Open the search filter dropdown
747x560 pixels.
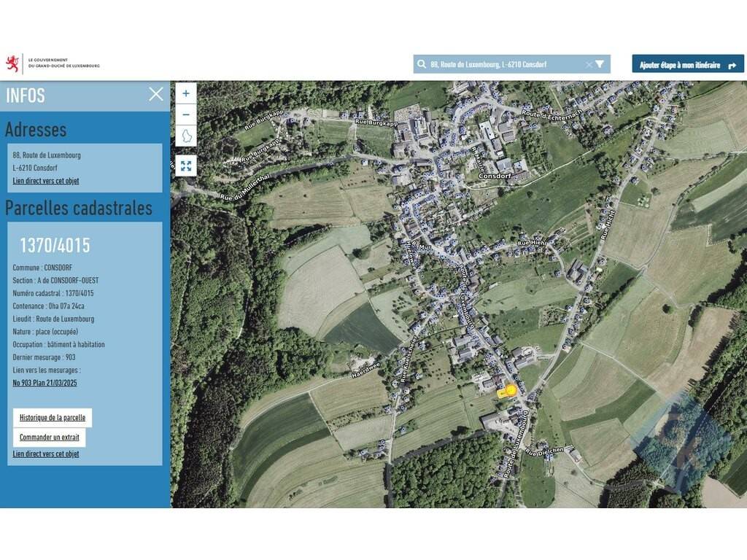600,64
